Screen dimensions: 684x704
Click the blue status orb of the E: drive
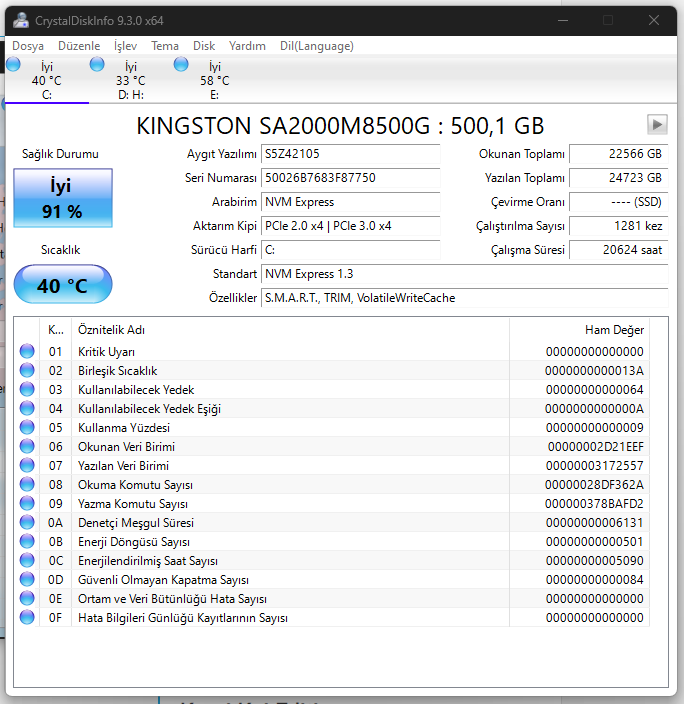pos(181,64)
